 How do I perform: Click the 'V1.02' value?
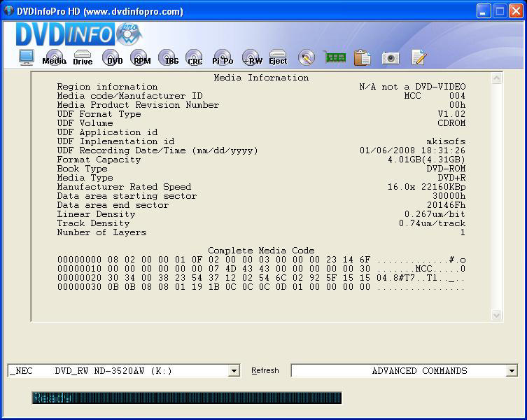(x=451, y=114)
